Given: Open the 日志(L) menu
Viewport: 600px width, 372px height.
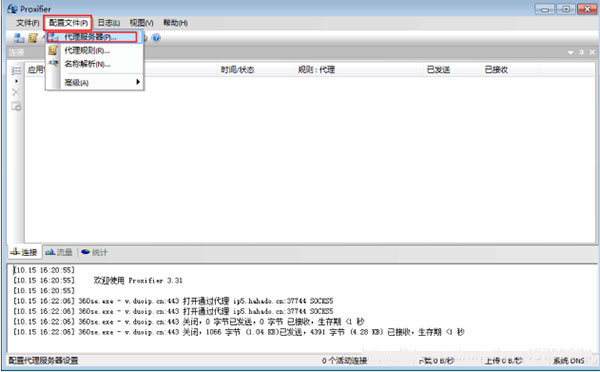Looking at the screenshot, I should tap(109, 23).
